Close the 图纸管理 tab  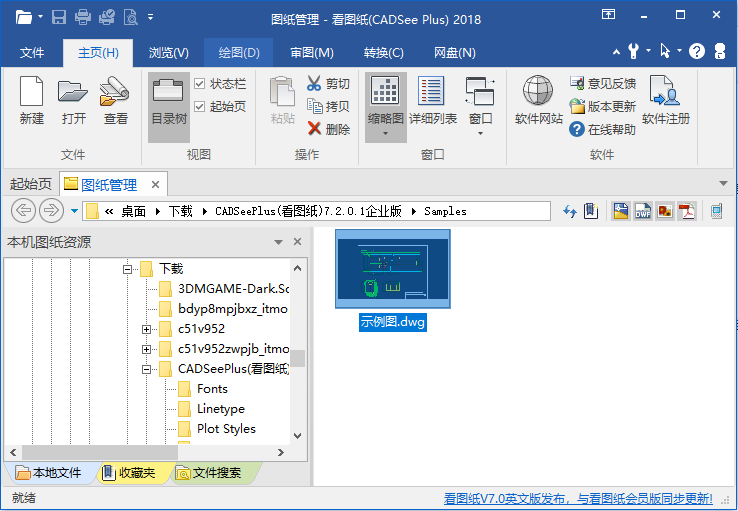pos(155,185)
